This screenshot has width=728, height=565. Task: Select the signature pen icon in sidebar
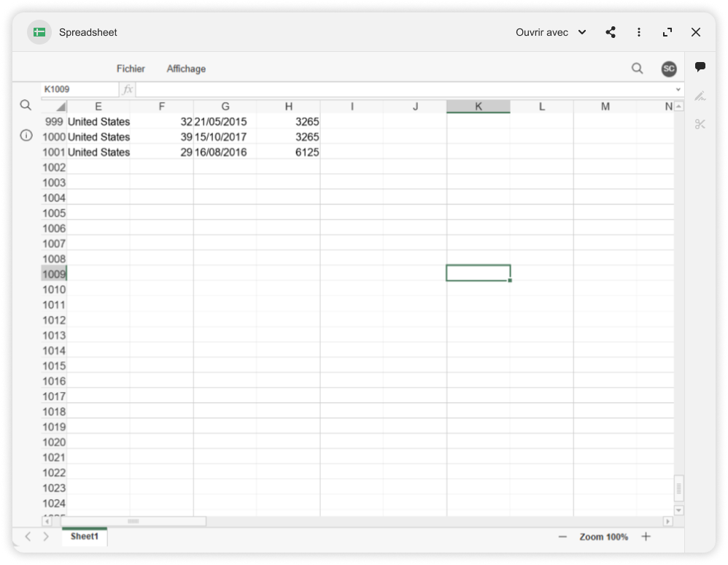pos(700,96)
